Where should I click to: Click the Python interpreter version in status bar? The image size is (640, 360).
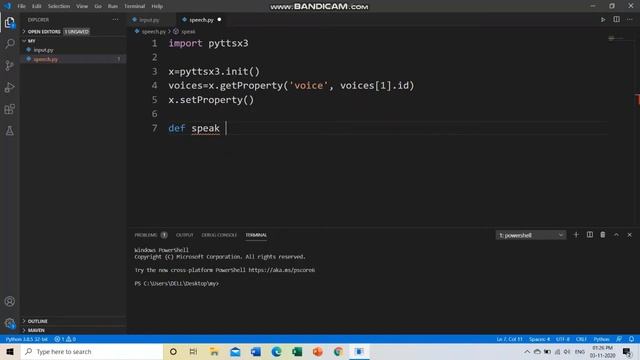tap(27, 339)
